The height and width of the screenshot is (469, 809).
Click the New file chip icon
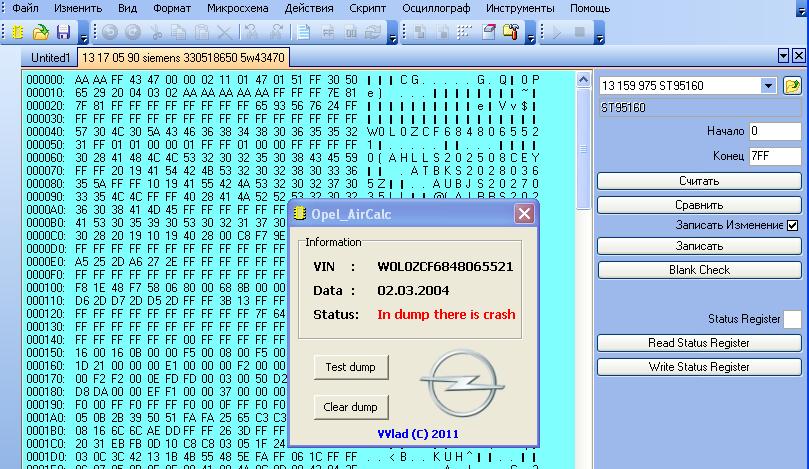click(x=18, y=32)
